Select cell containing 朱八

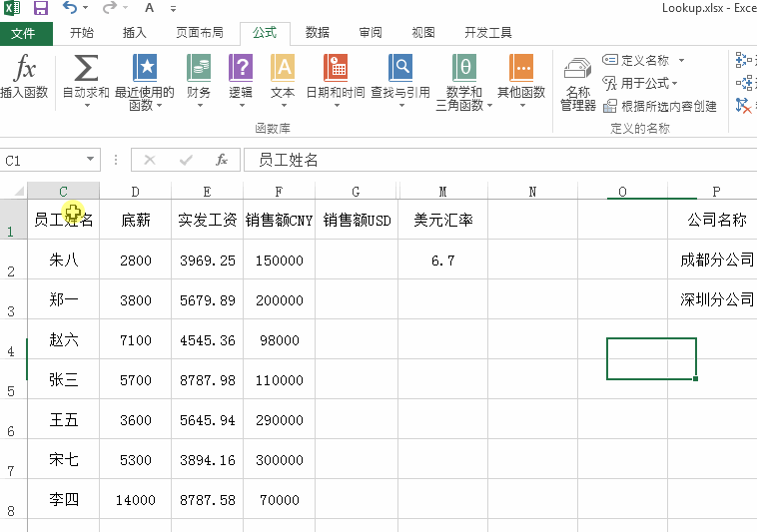point(63,261)
